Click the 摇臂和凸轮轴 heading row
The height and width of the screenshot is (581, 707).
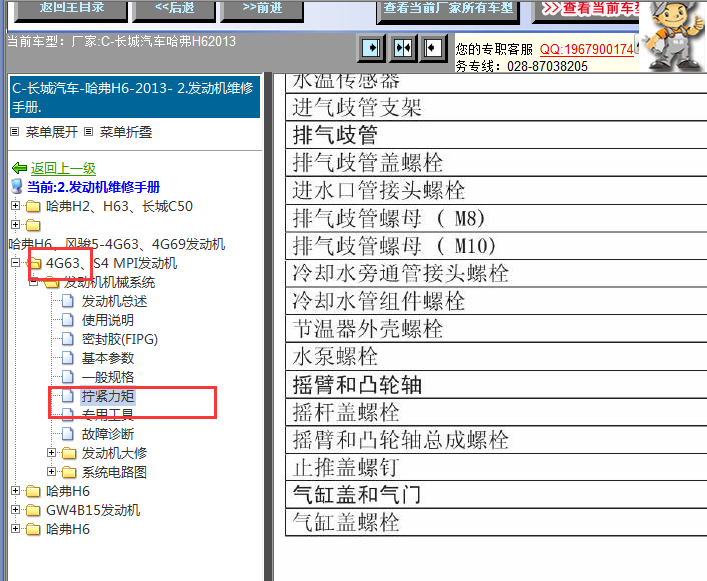[496, 384]
